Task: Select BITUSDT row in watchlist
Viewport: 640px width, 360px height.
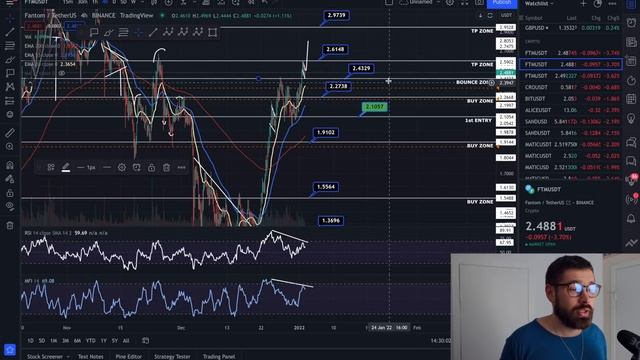Action: pos(571,99)
